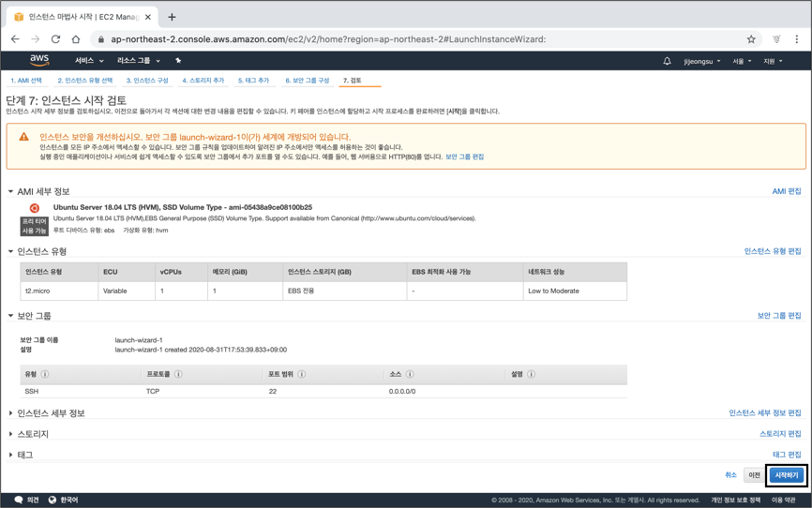Collapse the 인스턴스 유형 section

[x=10, y=251]
